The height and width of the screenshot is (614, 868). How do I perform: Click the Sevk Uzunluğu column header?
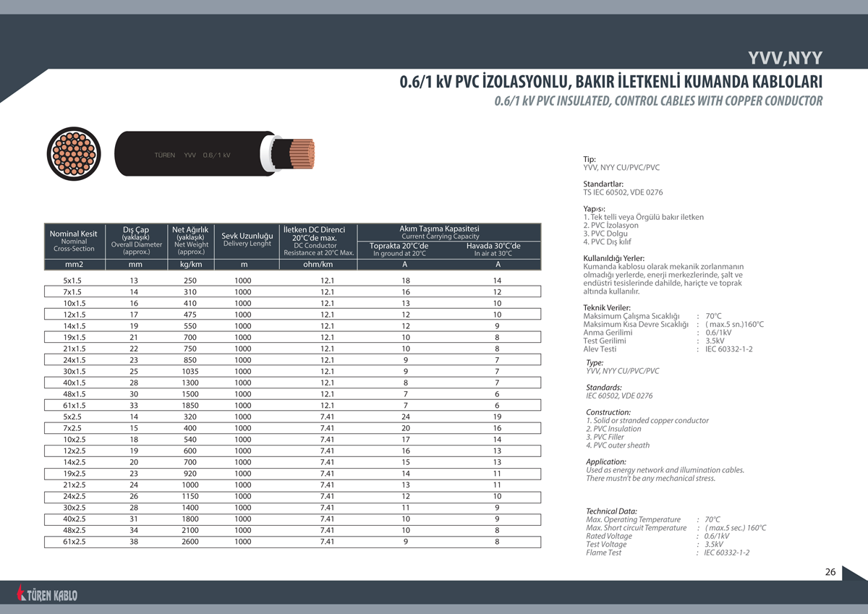[247, 239]
